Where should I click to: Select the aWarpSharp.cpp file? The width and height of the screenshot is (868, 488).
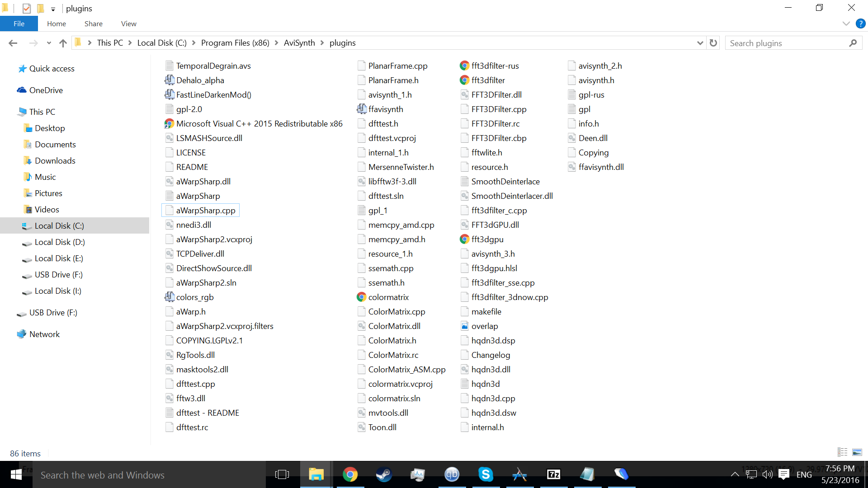[200, 210]
